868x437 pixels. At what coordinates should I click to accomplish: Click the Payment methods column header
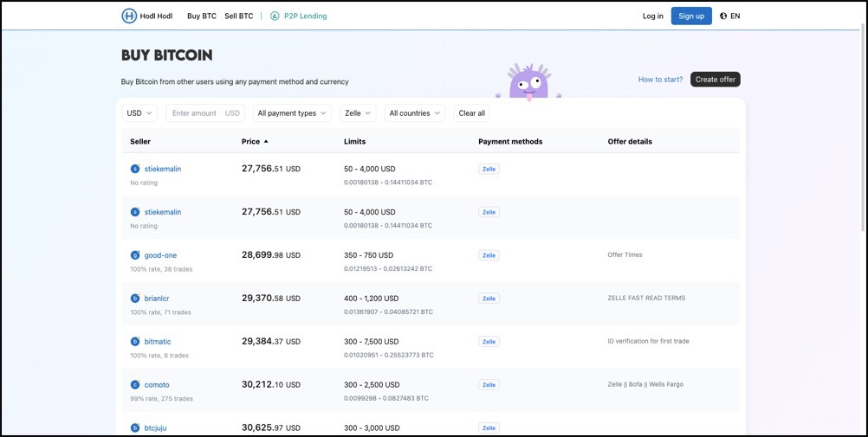click(510, 142)
